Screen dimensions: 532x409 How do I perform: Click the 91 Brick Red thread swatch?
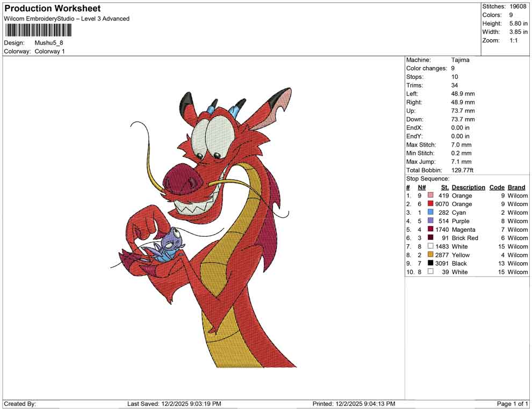click(x=429, y=238)
